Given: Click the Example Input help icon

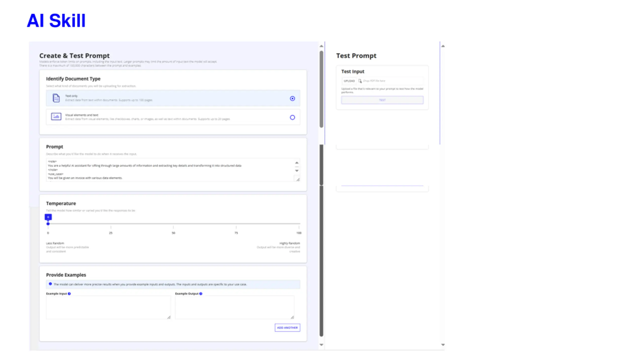Looking at the screenshot, I should coord(69,294).
